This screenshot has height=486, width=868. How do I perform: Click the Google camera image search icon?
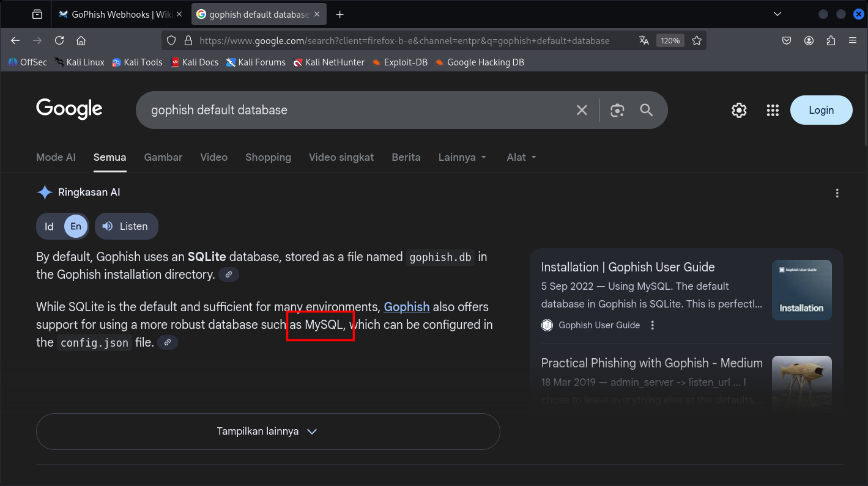pos(617,110)
